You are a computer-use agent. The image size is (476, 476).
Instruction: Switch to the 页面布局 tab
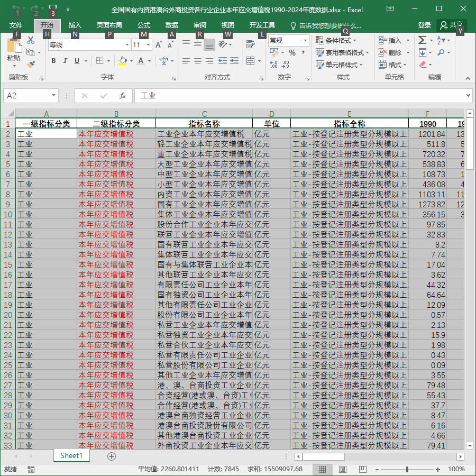click(x=109, y=25)
